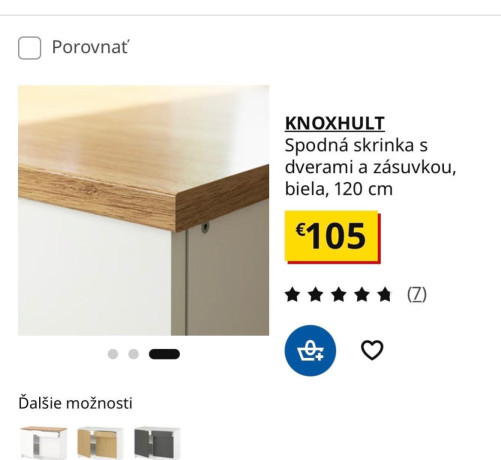501x460 pixels.
Task: Click the Porovnať label text
Action: click(x=90, y=47)
